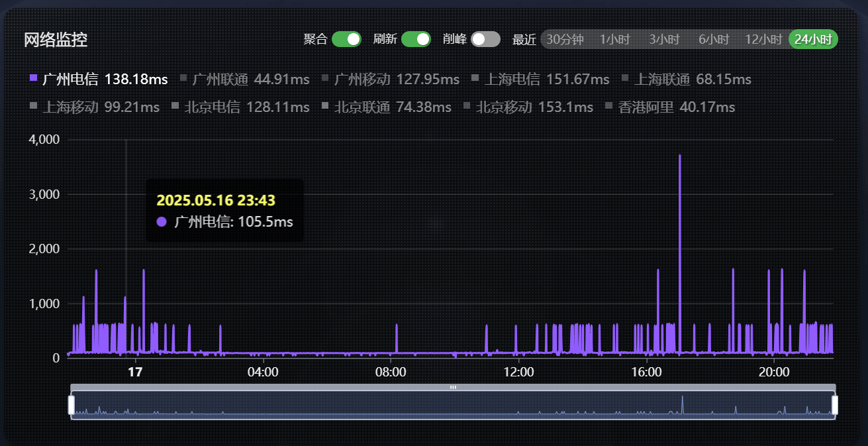The height and width of the screenshot is (446, 868).
Task: Toggle the 北京联通 legend swatch
Action: (325, 107)
